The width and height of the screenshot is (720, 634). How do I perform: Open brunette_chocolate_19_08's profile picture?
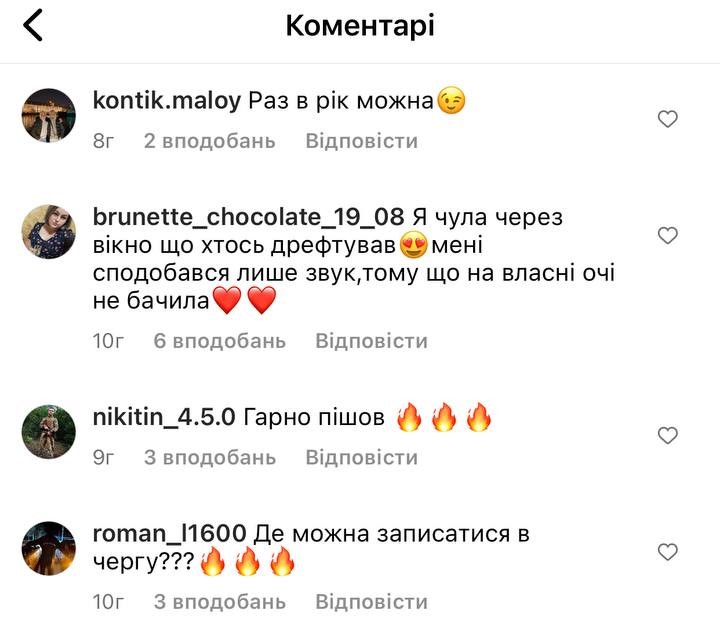48,232
